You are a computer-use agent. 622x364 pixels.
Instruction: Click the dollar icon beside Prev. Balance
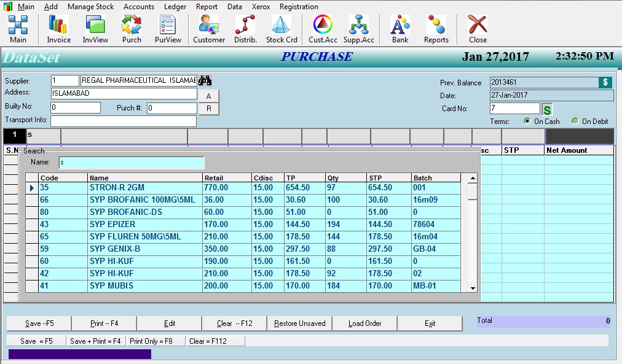[605, 82]
